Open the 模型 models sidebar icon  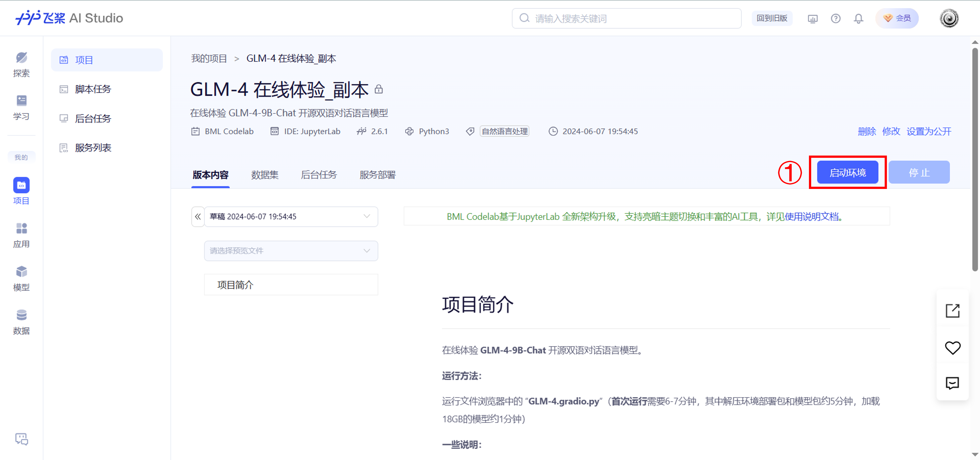pos(21,279)
